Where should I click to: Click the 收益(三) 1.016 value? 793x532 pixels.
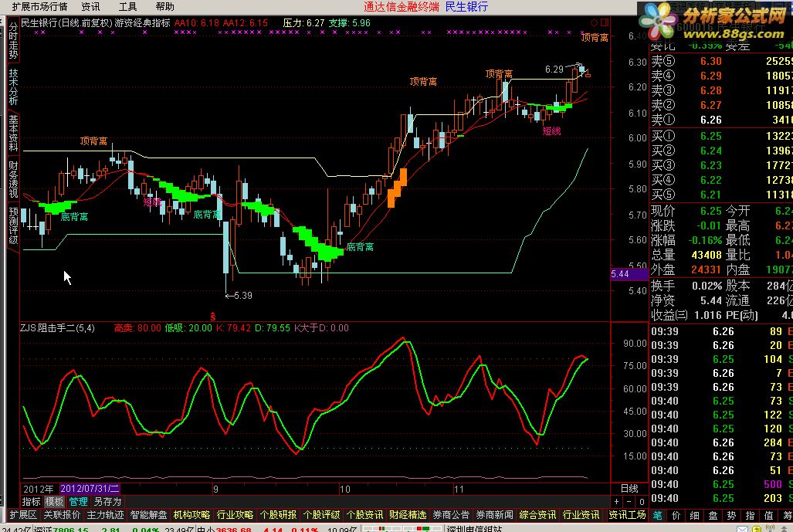tap(707, 315)
